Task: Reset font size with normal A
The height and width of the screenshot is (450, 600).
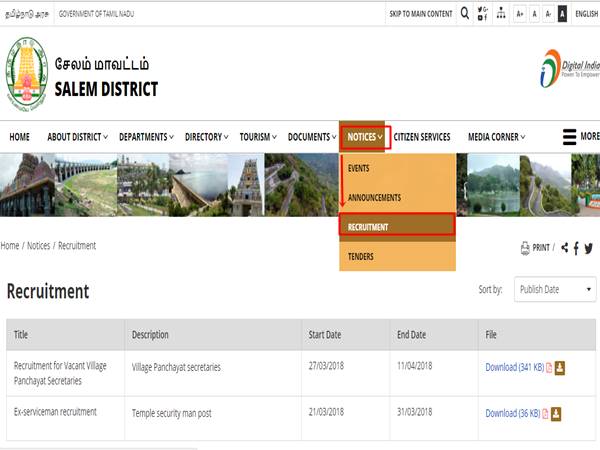Action: (x=534, y=14)
